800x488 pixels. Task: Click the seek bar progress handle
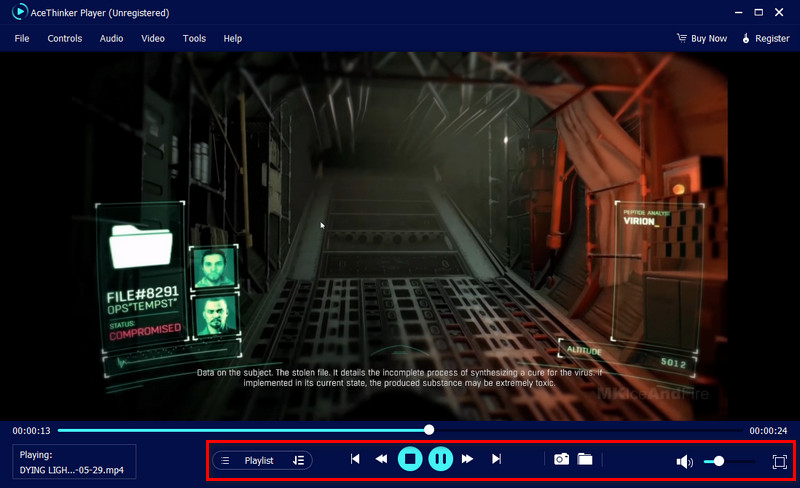(429, 430)
